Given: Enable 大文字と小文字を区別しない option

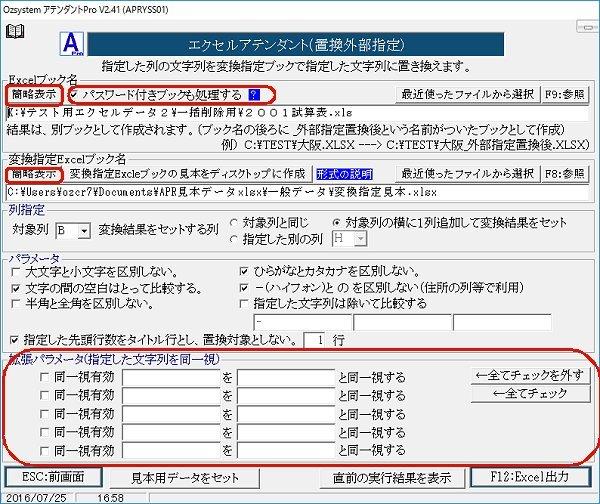Looking at the screenshot, I should [x=17, y=271].
